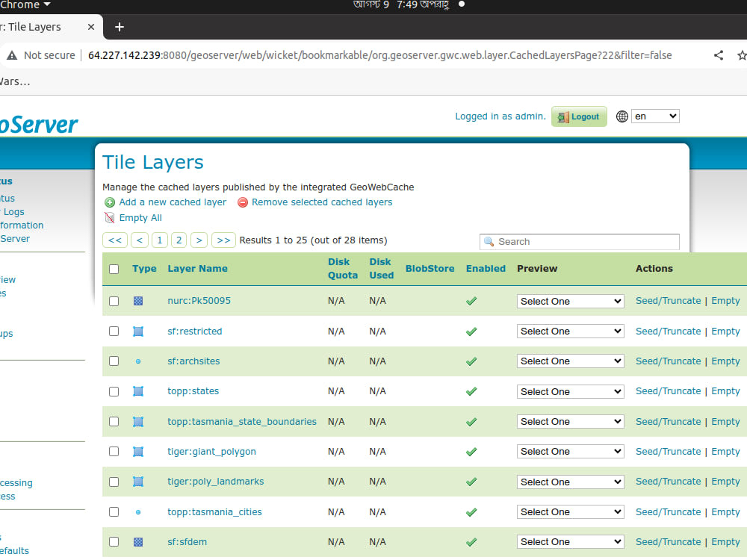This screenshot has width=747, height=560.
Task: Close the Tile Layers browser tab
Action: click(x=91, y=27)
